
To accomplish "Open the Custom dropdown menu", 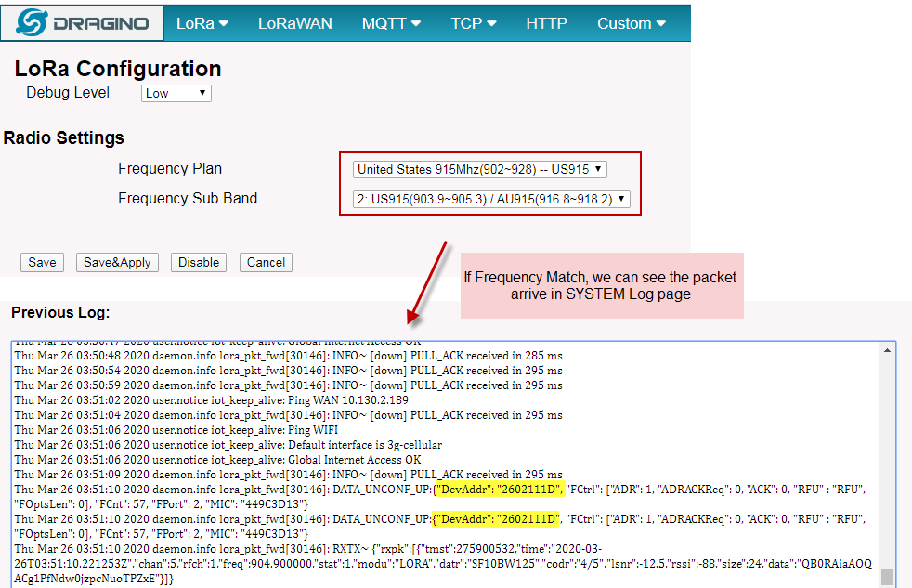I will click(x=632, y=23).
